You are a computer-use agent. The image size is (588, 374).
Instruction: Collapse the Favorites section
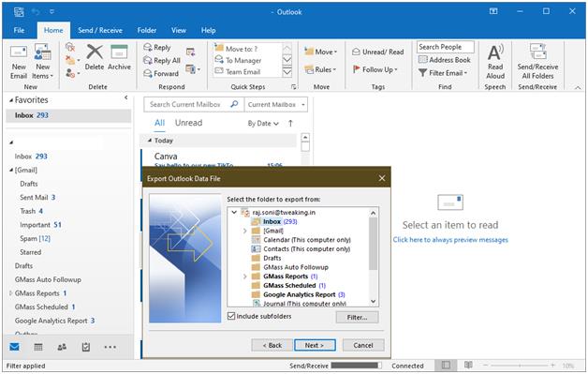coord(11,100)
